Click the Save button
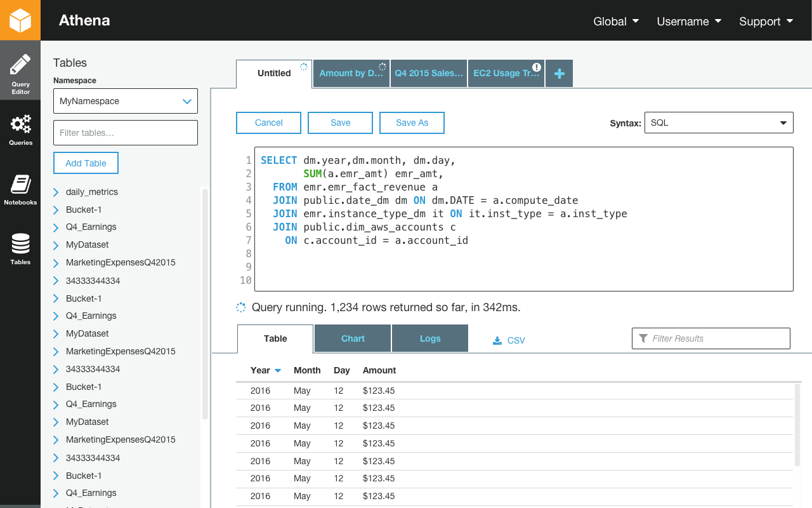812x508 pixels. (341, 123)
